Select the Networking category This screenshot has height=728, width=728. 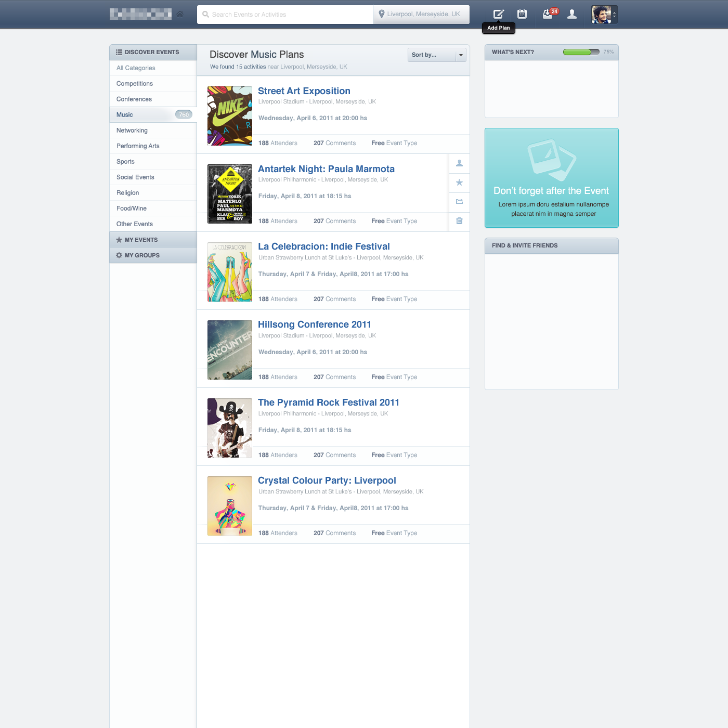coord(153,131)
